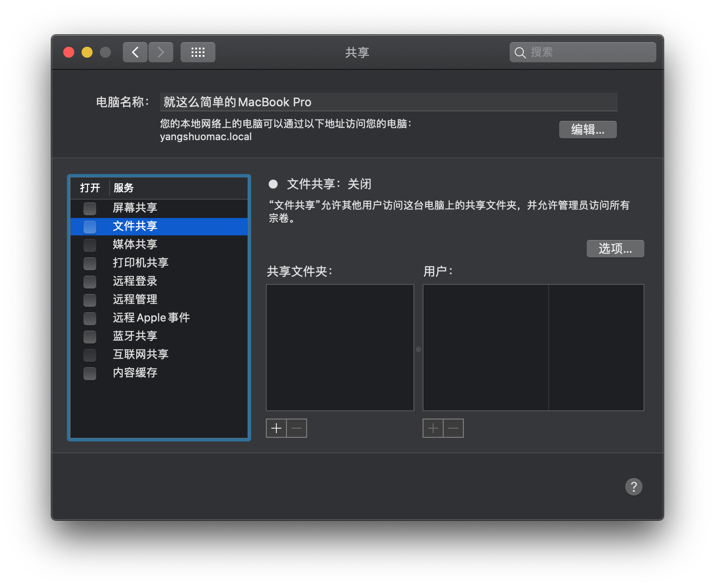Click the plus button under users list

[x=433, y=428]
